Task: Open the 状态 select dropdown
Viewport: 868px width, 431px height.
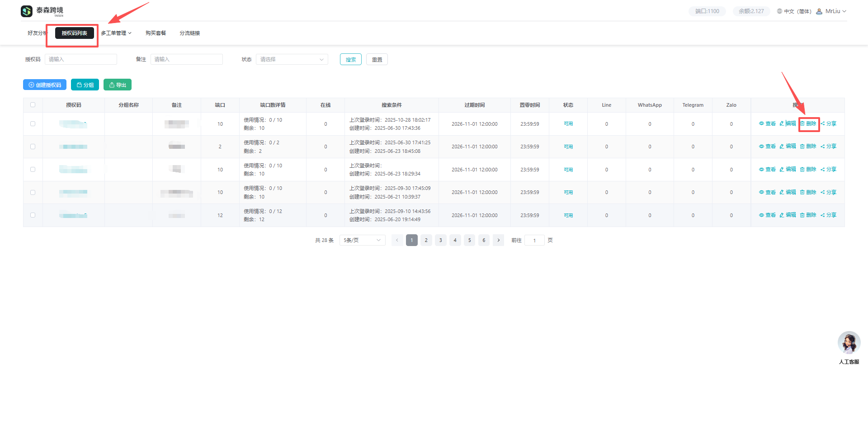Action: (292, 59)
